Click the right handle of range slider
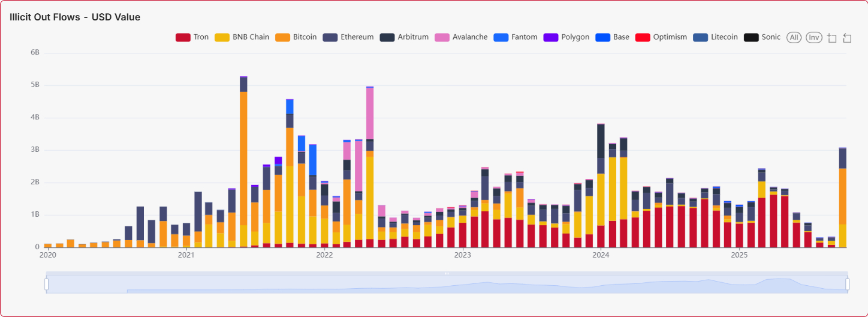 pos(848,283)
